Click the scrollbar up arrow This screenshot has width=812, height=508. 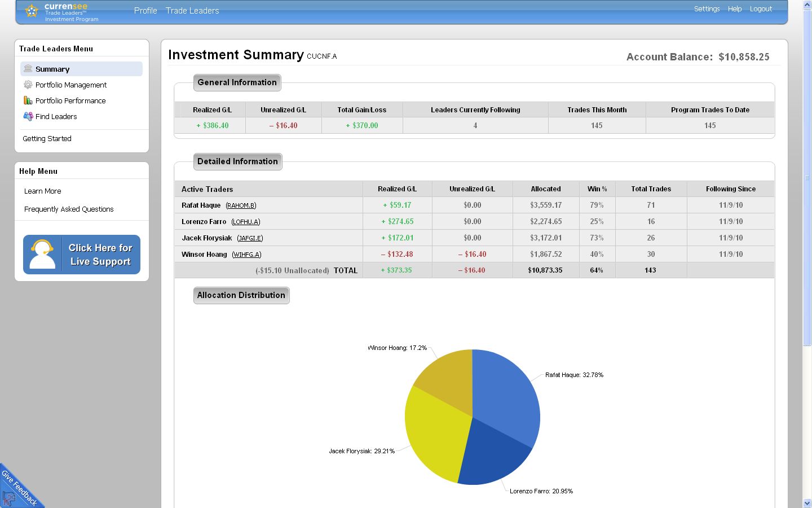coord(807,5)
